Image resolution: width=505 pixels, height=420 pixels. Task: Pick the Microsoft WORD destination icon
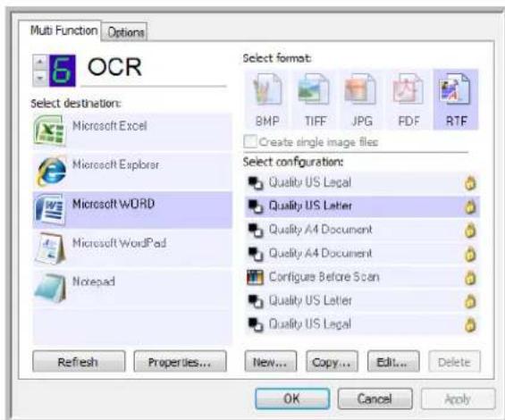tap(50, 209)
